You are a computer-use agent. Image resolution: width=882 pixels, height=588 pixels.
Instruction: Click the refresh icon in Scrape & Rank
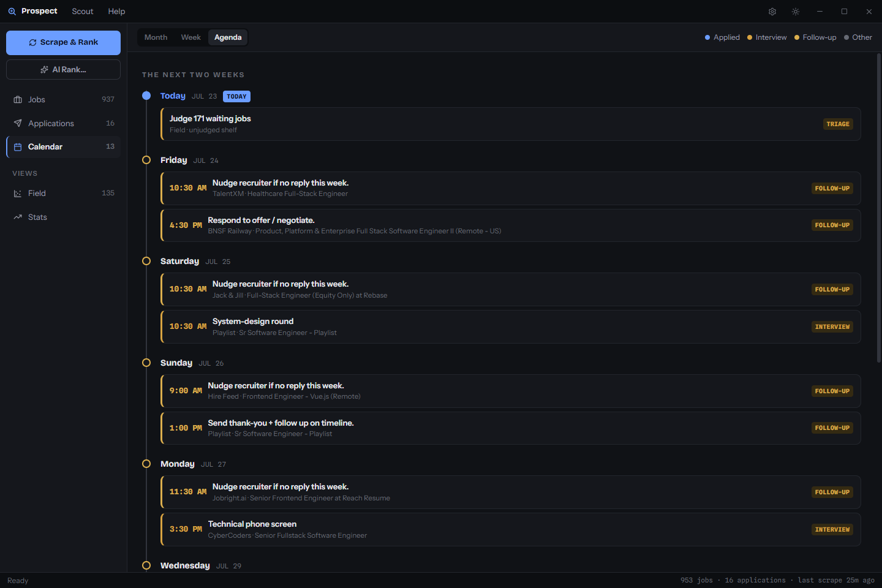(x=32, y=43)
